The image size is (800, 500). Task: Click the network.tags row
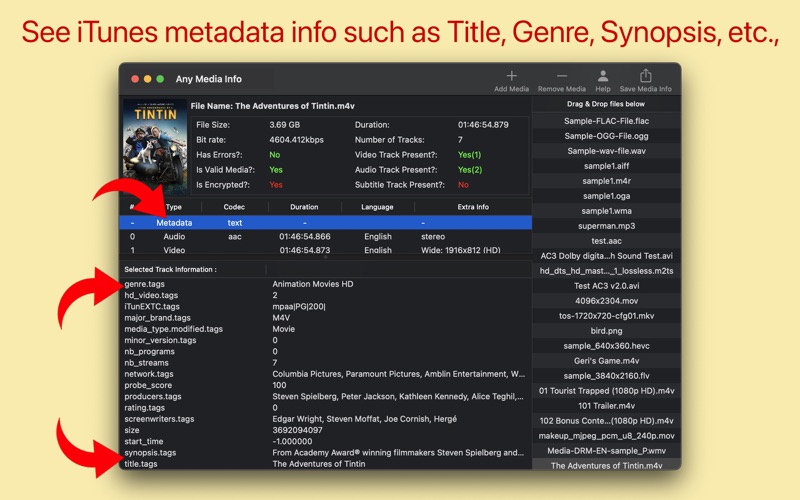(x=326, y=374)
